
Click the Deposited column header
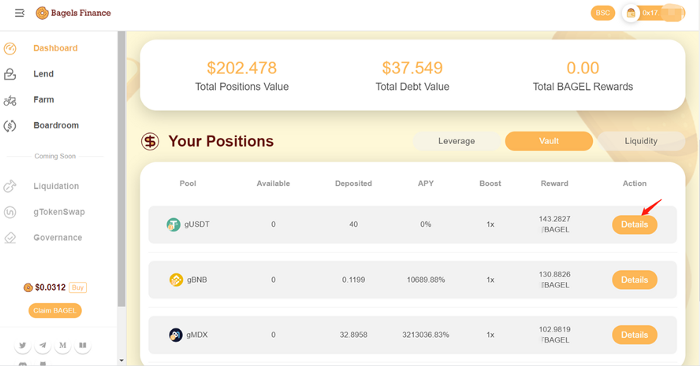pyautogui.click(x=354, y=183)
